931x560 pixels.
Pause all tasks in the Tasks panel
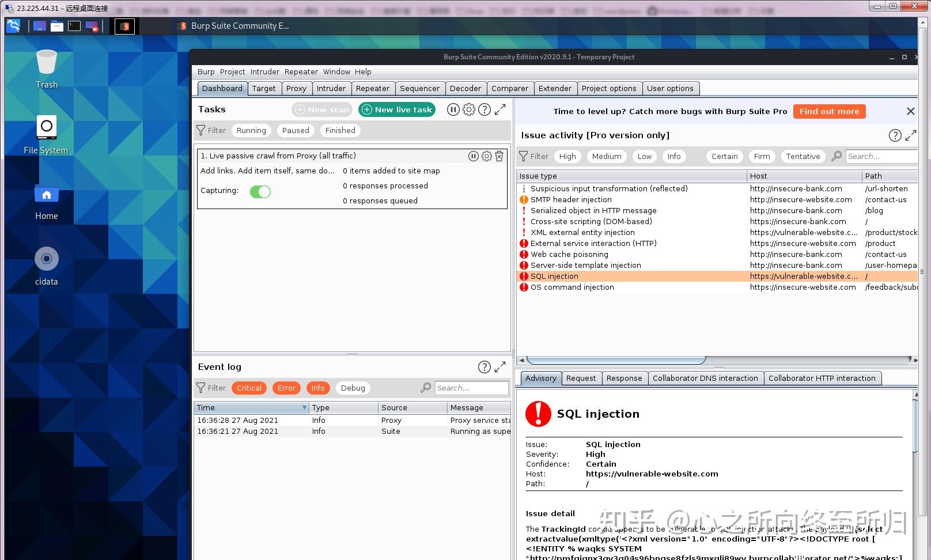[x=453, y=109]
